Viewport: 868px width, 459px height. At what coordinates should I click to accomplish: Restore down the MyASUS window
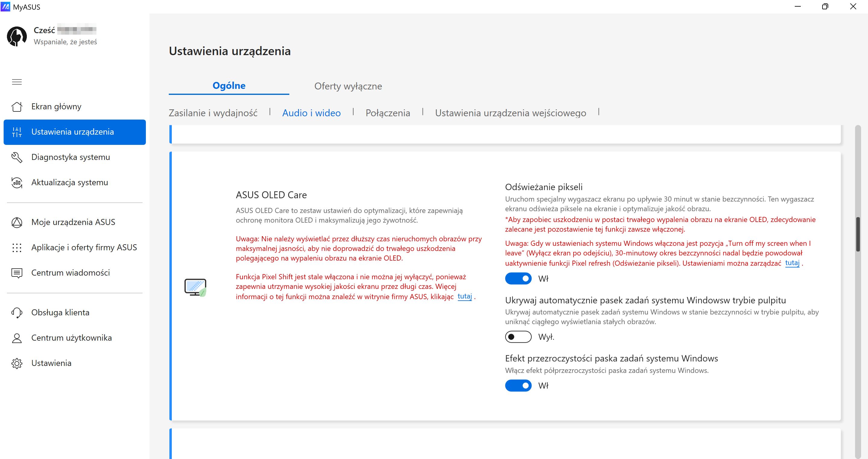tap(825, 7)
